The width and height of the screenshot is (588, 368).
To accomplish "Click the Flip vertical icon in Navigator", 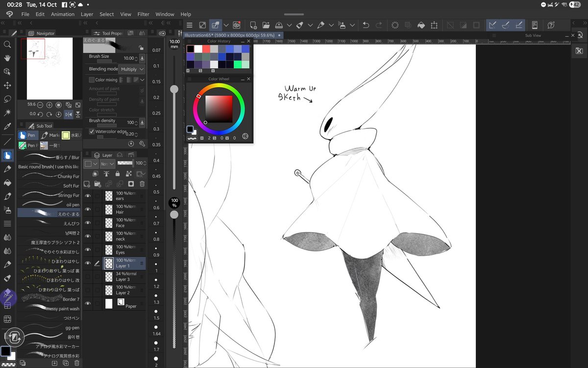I will (x=78, y=114).
